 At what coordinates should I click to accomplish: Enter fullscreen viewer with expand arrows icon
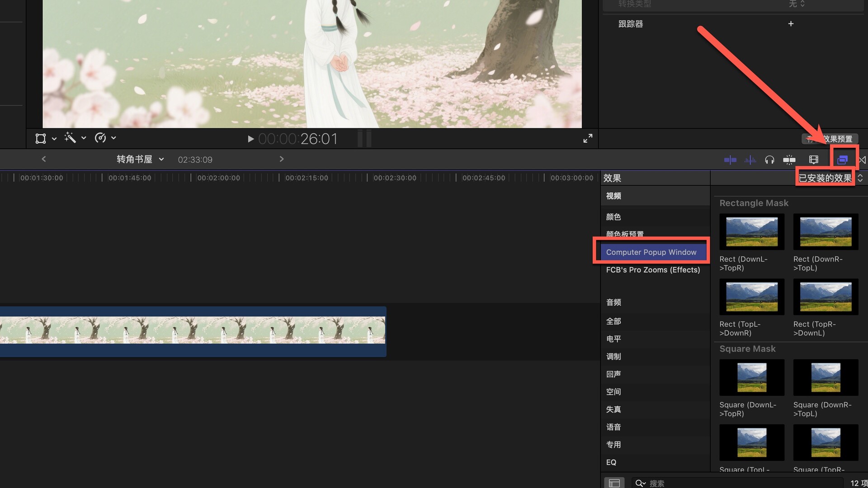point(588,138)
